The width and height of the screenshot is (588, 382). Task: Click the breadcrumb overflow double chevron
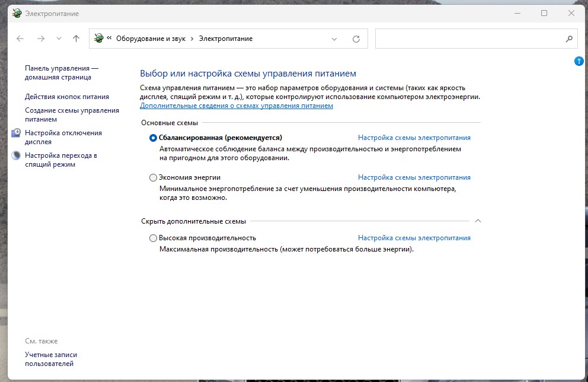click(109, 38)
